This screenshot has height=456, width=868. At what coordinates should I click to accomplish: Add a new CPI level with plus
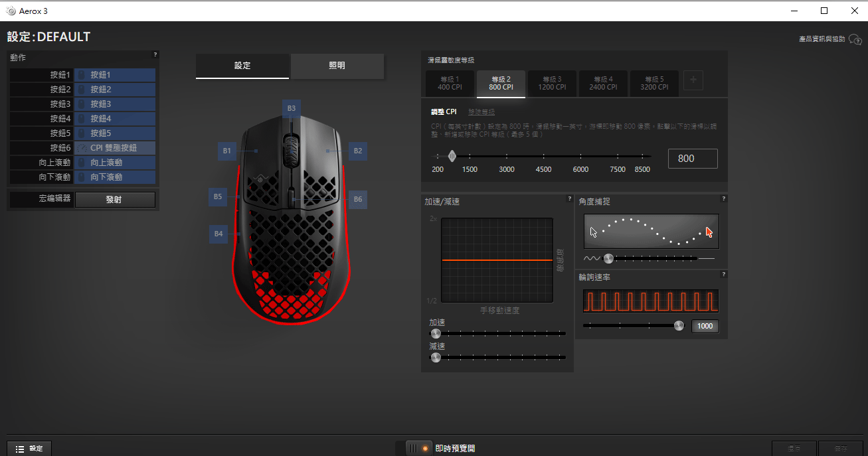pyautogui.click(x=693, y=81)
